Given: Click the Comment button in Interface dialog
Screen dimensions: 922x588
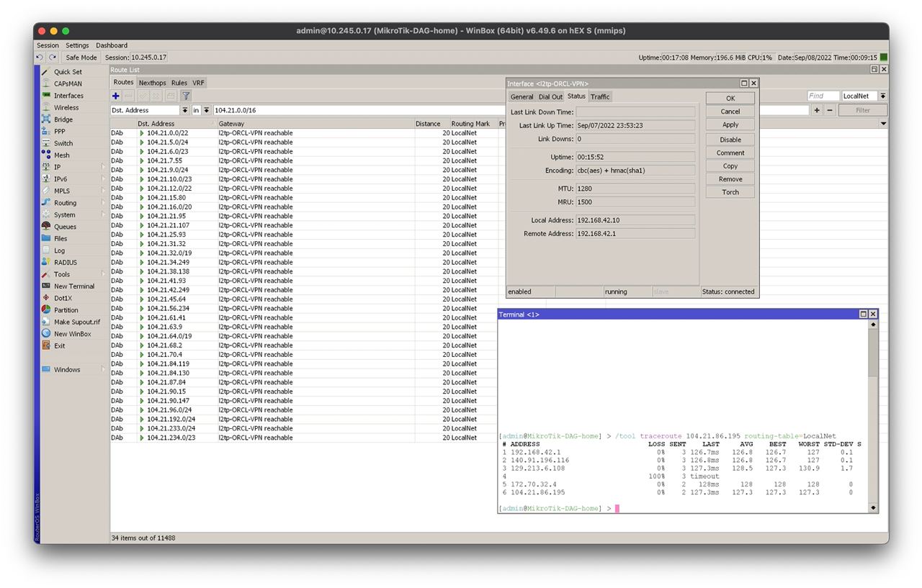Looking at the screenshot, I should [730, 153].
